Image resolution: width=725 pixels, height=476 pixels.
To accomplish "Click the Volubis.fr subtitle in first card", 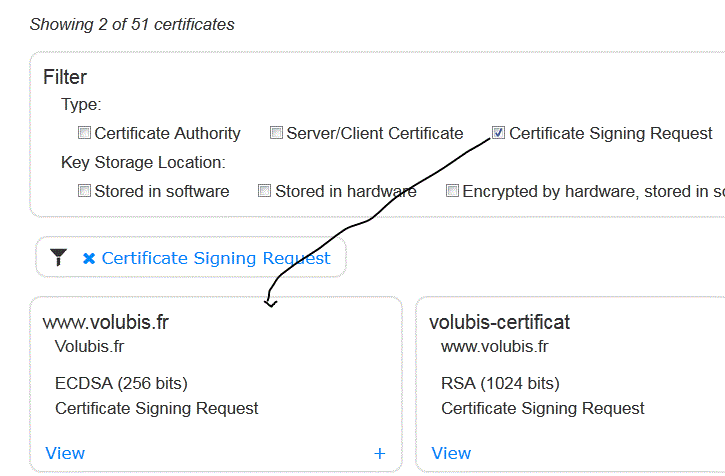I will pos(89,346).
